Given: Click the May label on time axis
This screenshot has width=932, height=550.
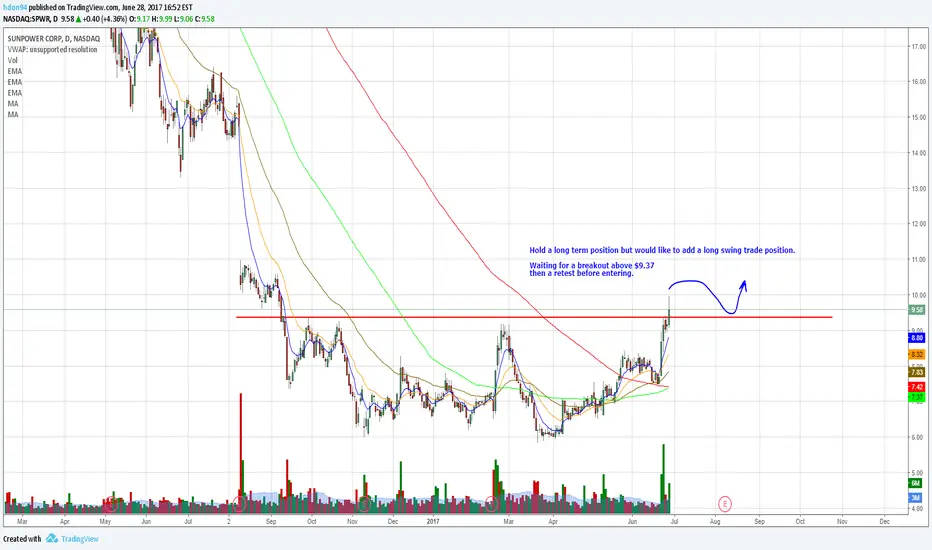Looking at the screenshot, I should 105,521.
